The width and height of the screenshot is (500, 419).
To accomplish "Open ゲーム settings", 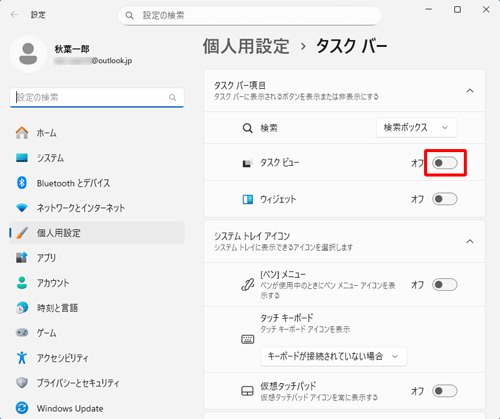I will (x=97, y=333).
